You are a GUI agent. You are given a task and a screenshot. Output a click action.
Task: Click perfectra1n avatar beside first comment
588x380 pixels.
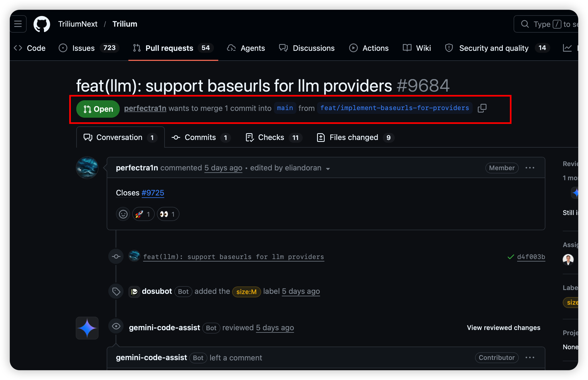(x=87, y=168)
